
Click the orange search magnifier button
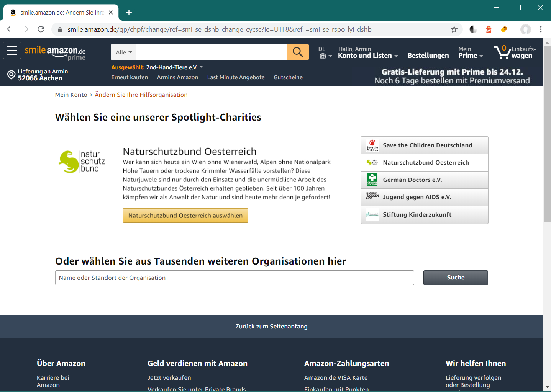coord(298,52)
